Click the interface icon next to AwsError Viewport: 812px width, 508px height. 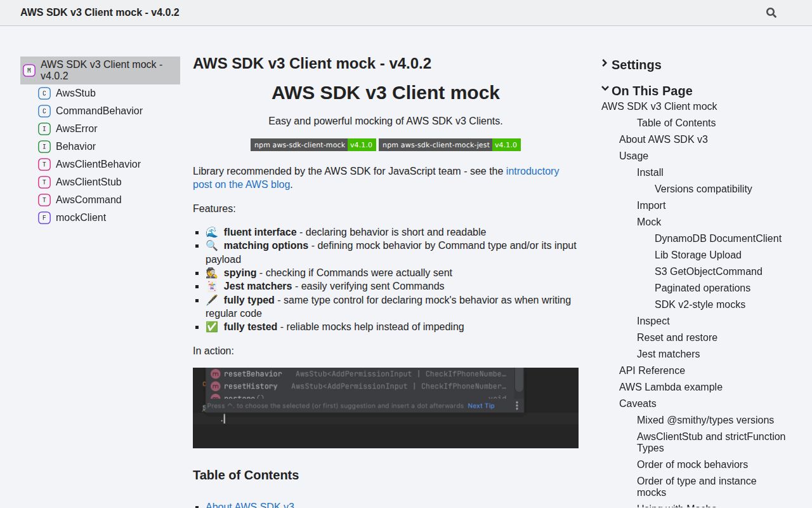point(44,129)
